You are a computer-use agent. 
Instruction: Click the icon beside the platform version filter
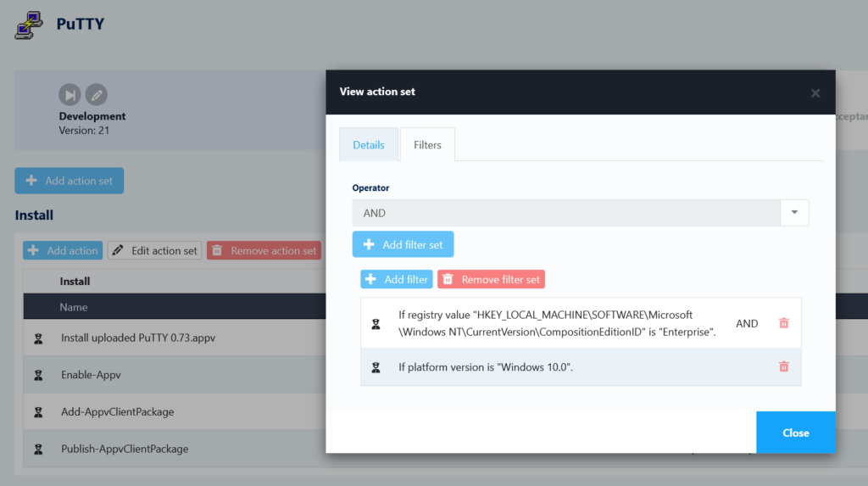pos(376,367)
